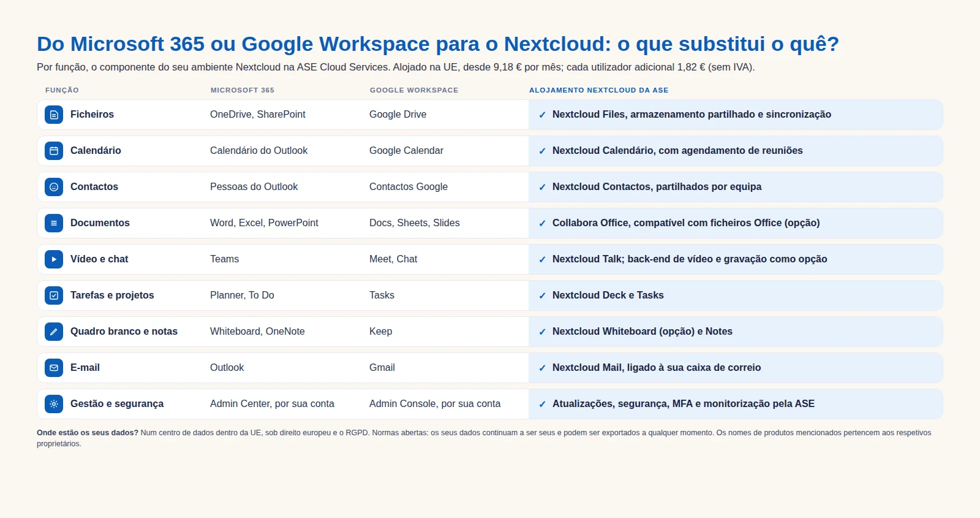Screen dimensions: 980x518
Task: Click the 'Admin Center, por sua conta' cell
Action: (272, 404)
